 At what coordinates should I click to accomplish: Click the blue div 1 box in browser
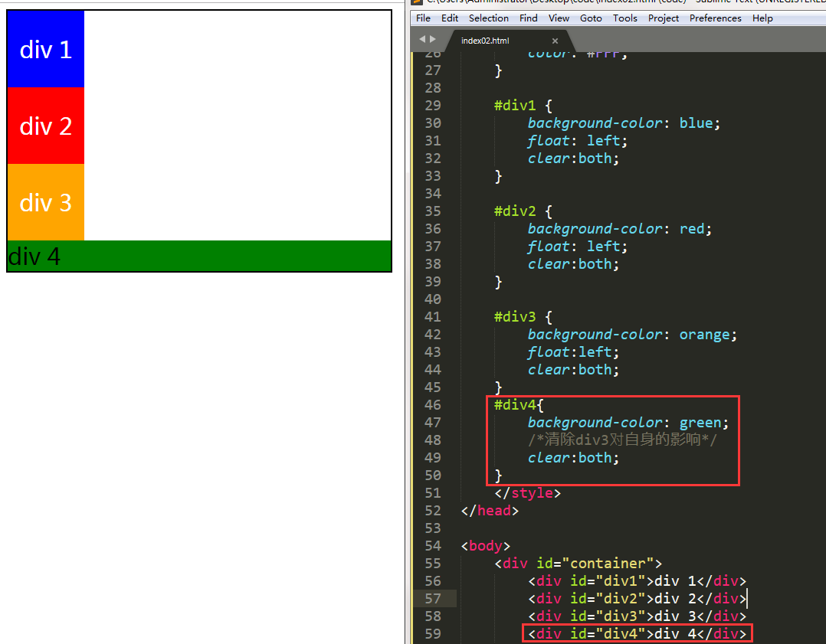46,49
